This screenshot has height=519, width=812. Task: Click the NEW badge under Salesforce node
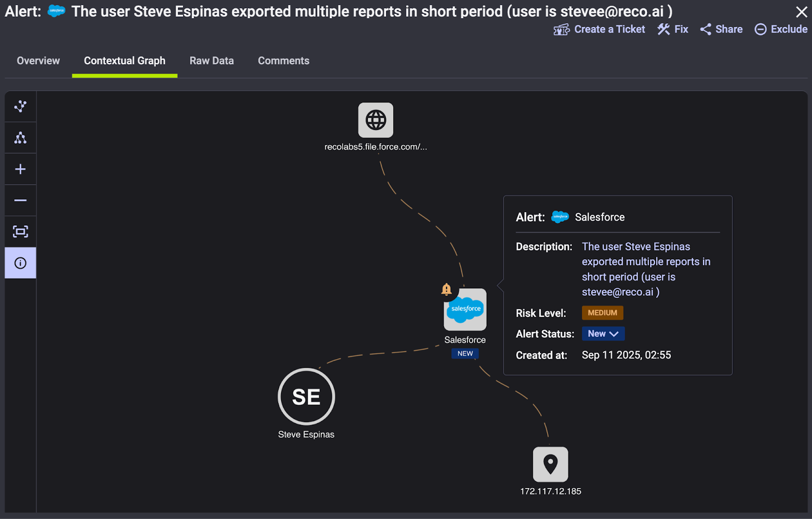click(465, 354)
